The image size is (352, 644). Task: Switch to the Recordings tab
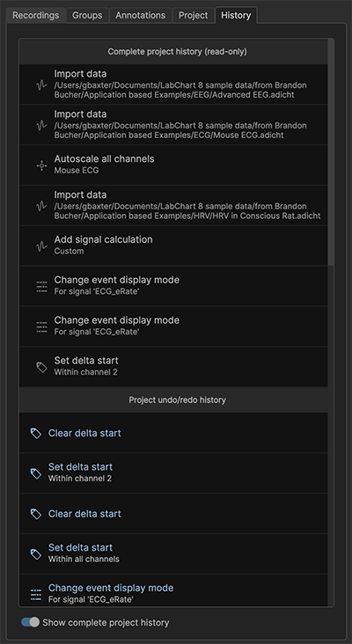35,16
